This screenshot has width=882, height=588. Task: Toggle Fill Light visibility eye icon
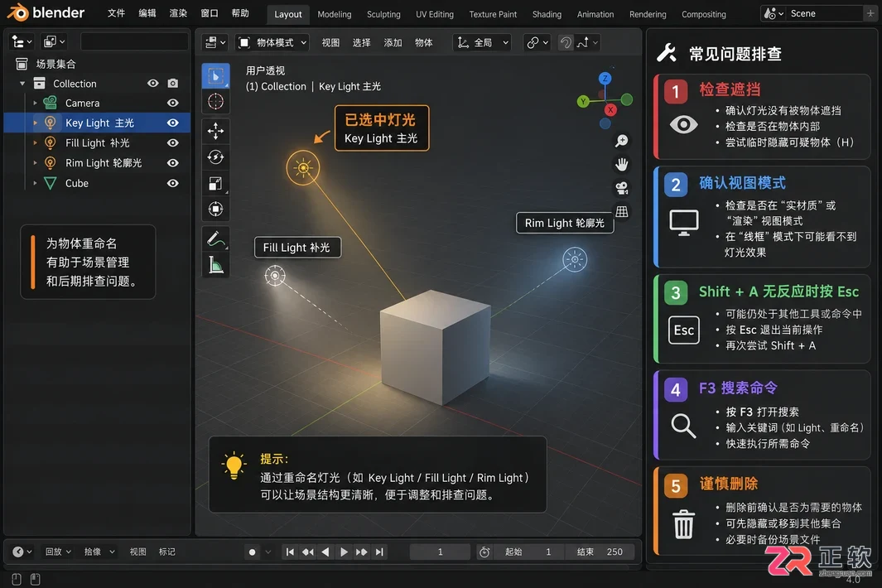173,143
